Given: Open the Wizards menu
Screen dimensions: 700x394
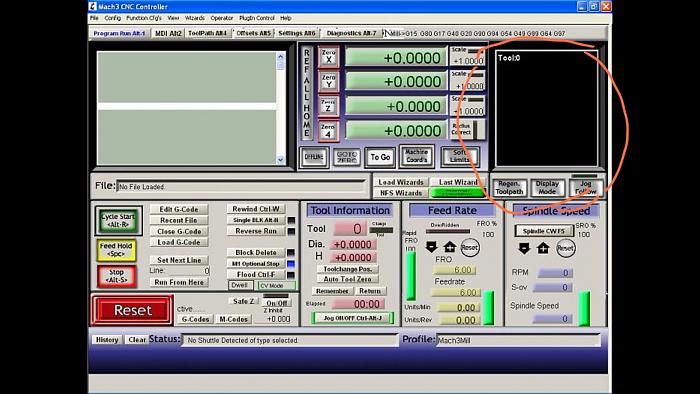Looking at the screenshot, I should pyautogui.click(x=195, y=18).
